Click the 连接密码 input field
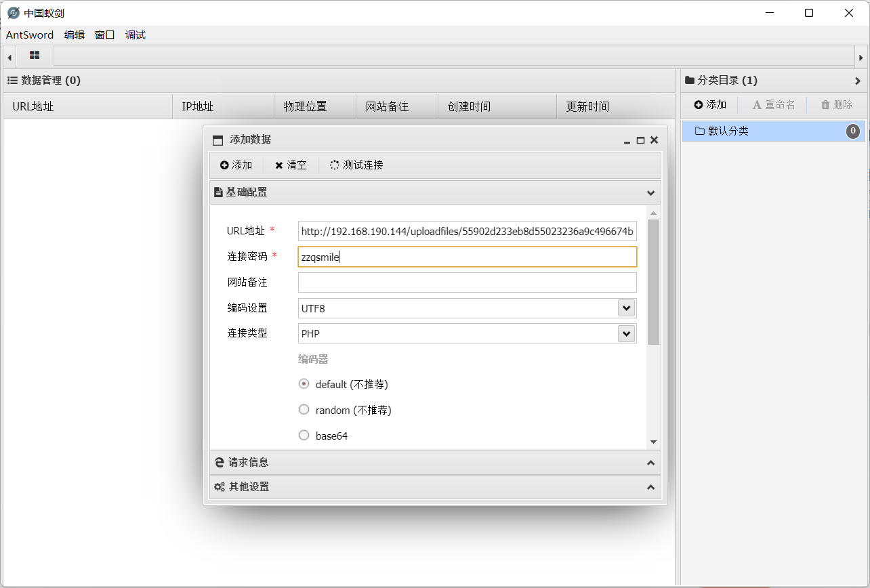The height and width of the screenshot is (588, 870). coord(468,257)
